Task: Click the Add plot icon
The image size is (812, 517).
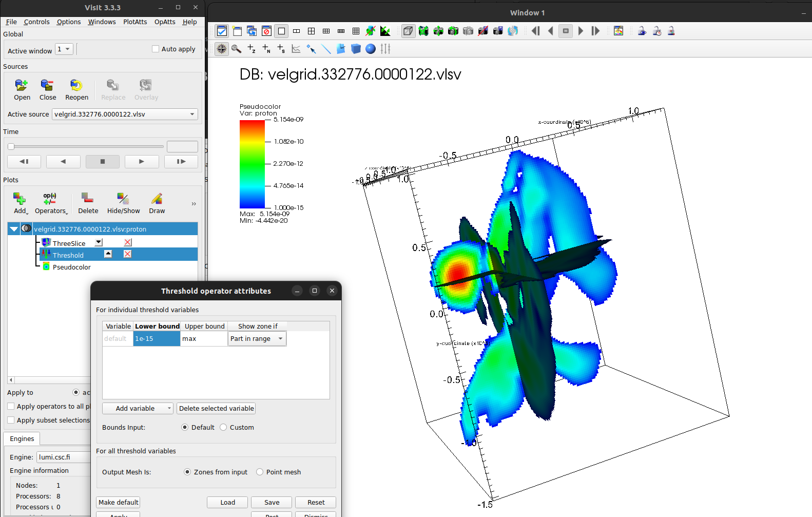Action: point(20,199)
